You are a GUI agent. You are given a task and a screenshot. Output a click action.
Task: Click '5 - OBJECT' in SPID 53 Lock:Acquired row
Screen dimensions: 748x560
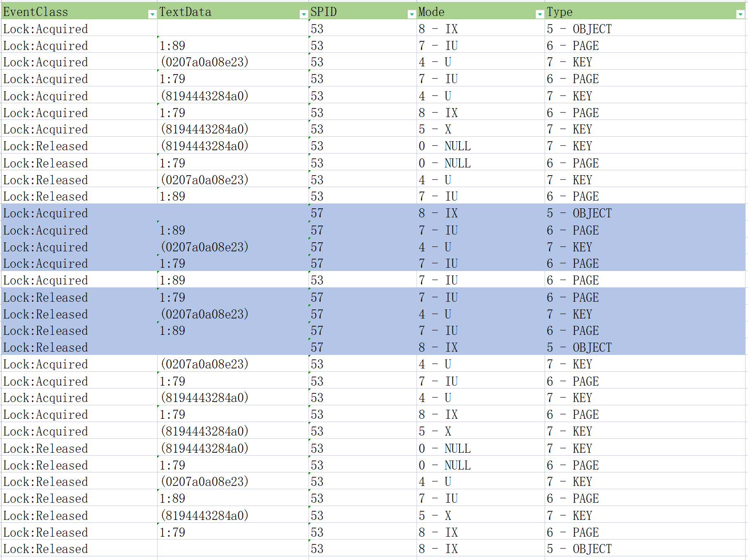[x=579, y=29]
